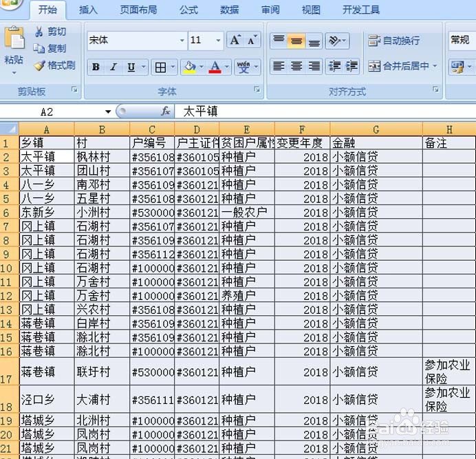Viewport: 476px width, 459px height.
Task: Apply cell borders icon
Action: (160, 67)
